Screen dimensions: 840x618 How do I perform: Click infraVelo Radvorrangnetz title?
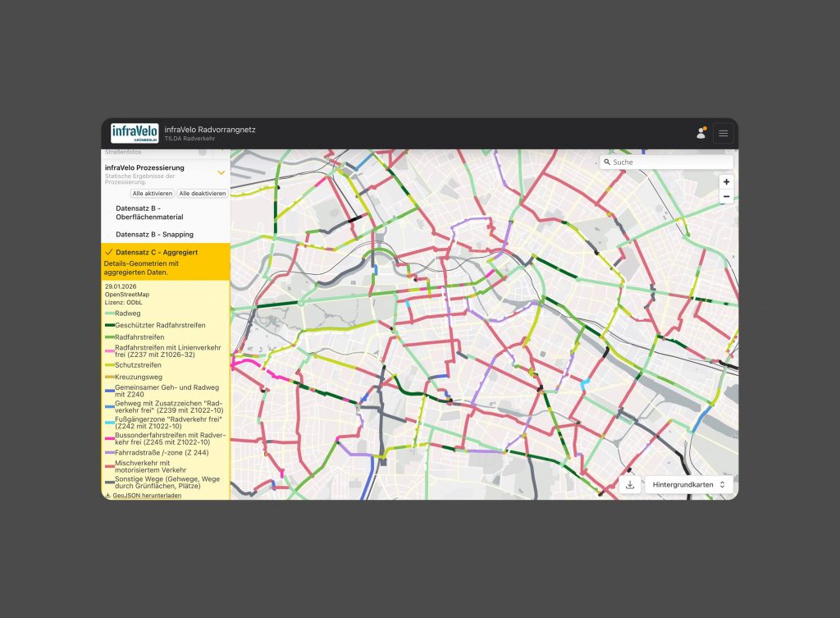tap(210, 130)
